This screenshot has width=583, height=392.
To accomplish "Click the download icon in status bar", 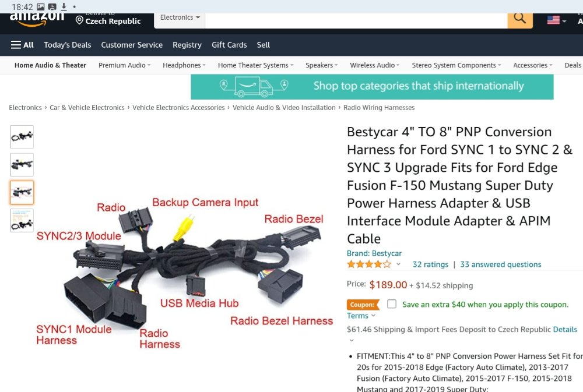I will click(64, 6).
